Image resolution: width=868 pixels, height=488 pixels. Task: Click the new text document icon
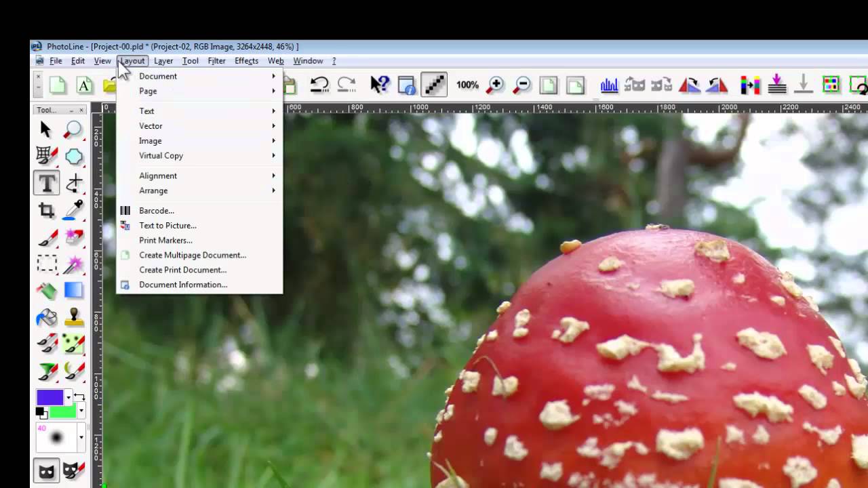[84, 85]
